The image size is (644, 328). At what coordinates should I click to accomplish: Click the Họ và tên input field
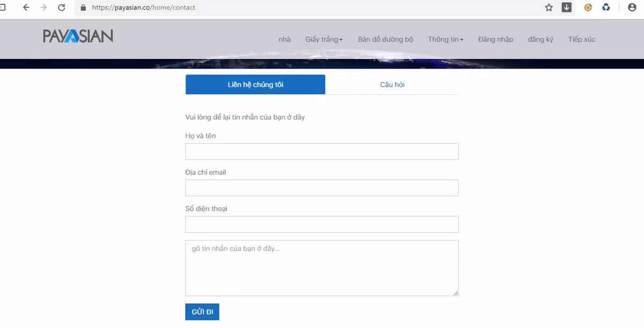(x=322, y=152)
